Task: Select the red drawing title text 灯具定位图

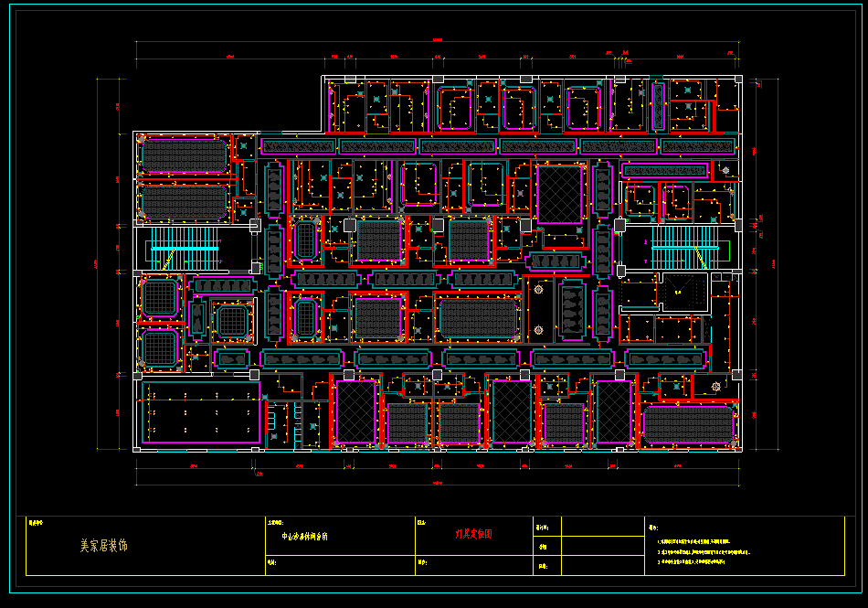Action: click(473, 535)
